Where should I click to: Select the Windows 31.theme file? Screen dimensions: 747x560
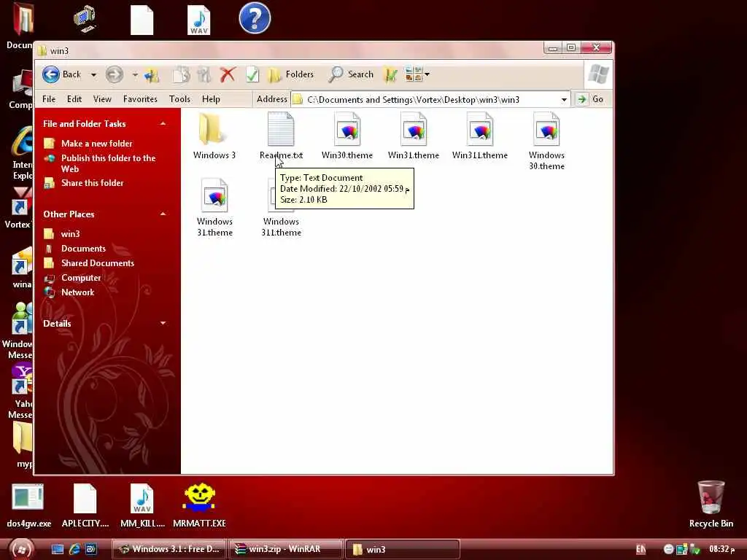215,208
